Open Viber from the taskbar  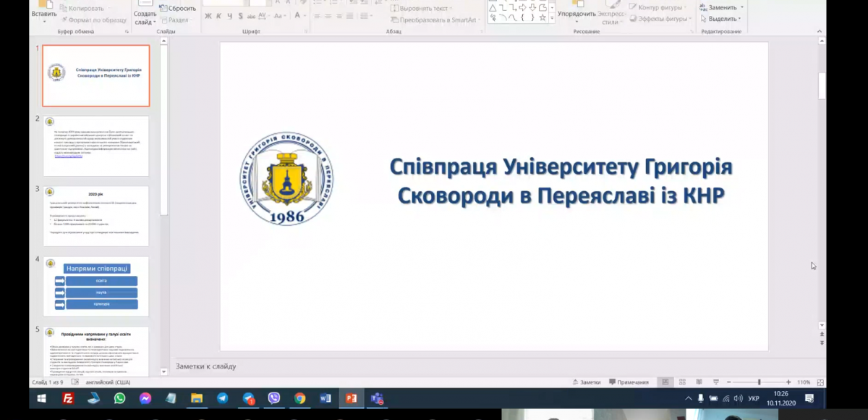pyautogui.click(x=274, y=398)
